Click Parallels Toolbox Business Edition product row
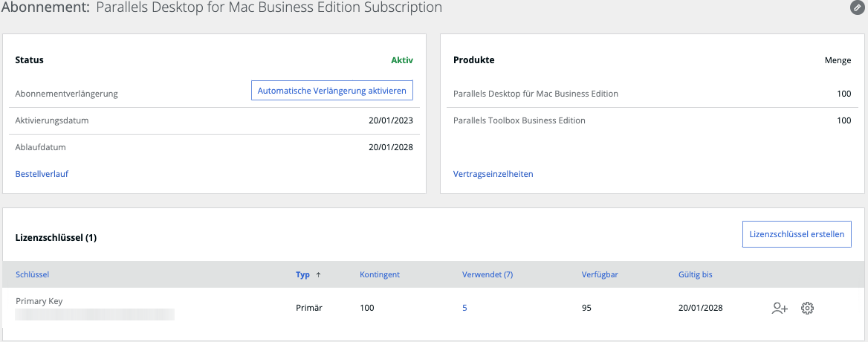Viewport: 868px width, 342px height. pos(652,120)
